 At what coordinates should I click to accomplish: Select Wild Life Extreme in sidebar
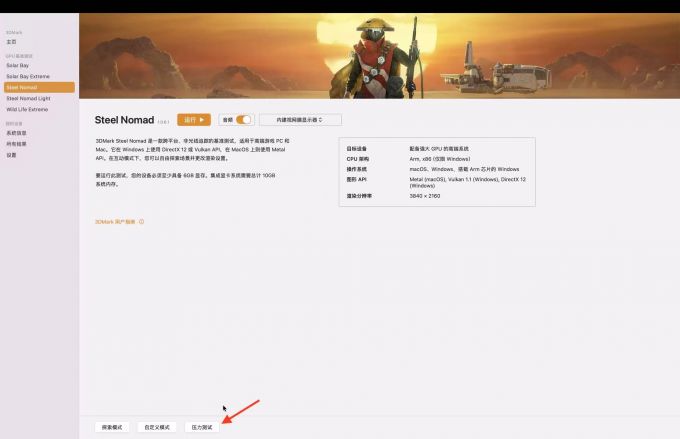pos(27,110)
